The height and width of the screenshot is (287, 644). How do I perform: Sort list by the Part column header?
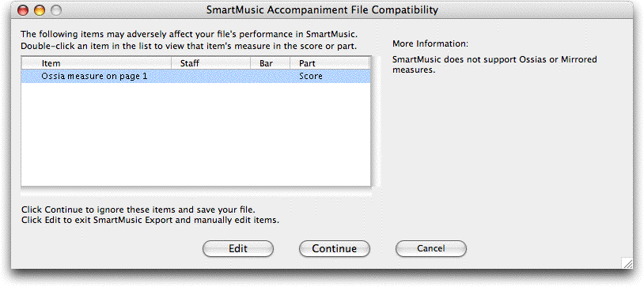point(330,63)
